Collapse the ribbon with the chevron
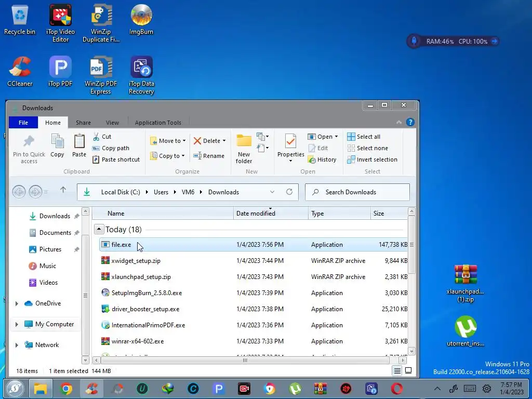The height and width of the screenshot is (399, 532). 399,122
